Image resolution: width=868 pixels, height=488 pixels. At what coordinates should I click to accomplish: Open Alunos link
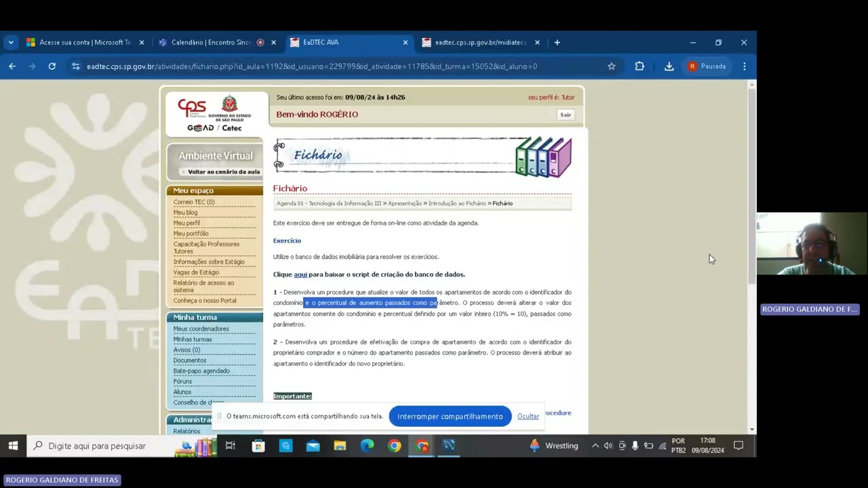(182, 392)
